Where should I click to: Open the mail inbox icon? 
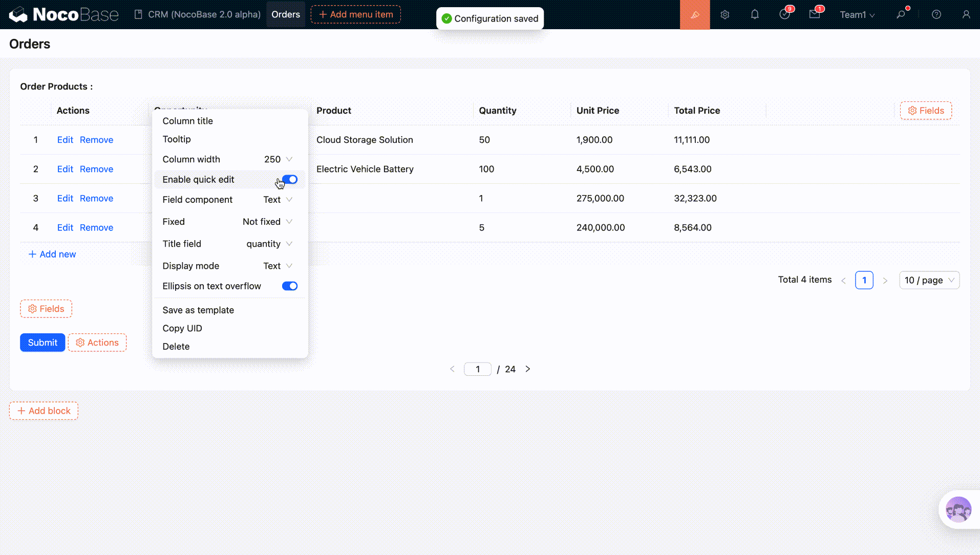[x=814, y=15]
